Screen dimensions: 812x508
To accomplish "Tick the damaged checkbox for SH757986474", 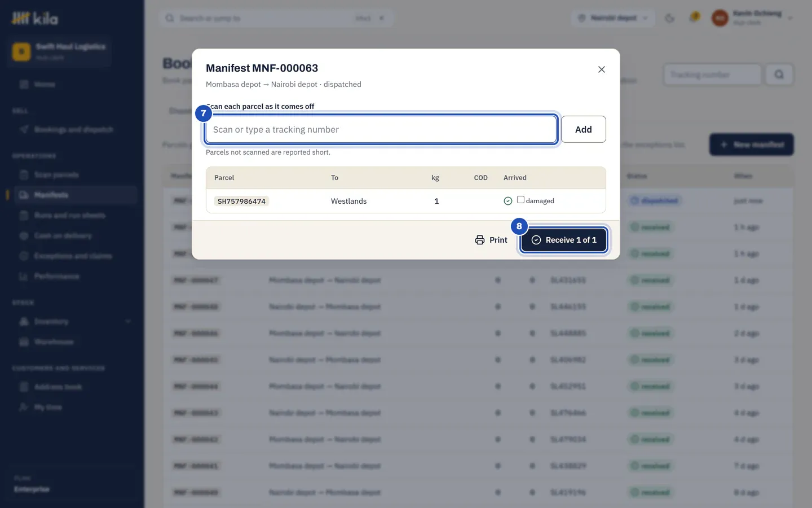I will click(x=520, y=200).
